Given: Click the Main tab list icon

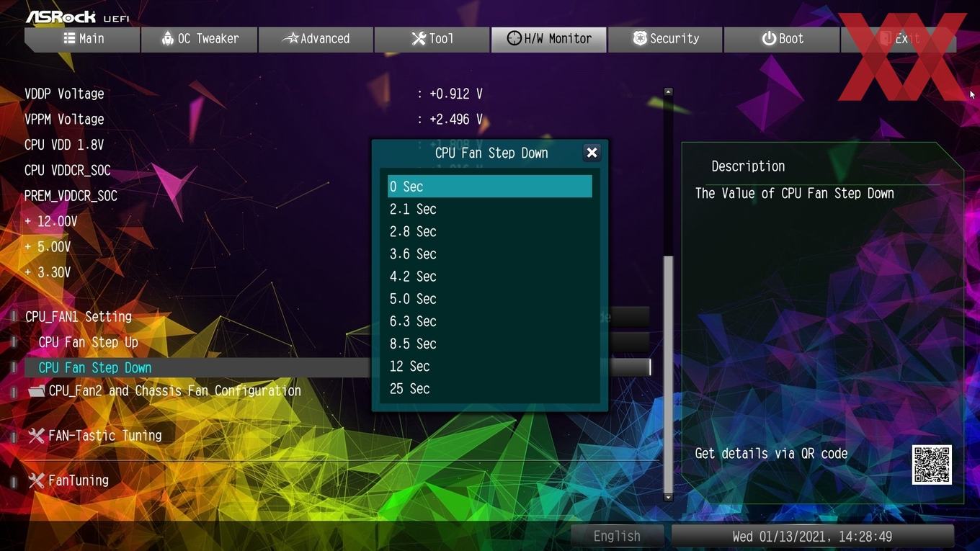Looking at the screenshot, I should tap(69, 38).
